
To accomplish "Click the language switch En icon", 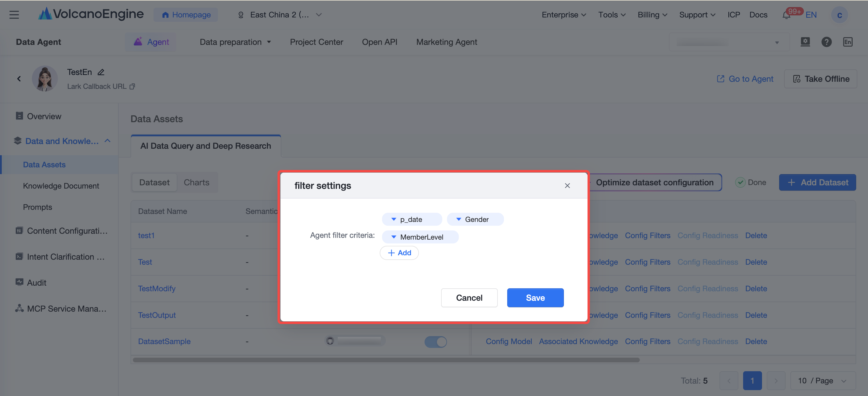I will coord(848,42).
